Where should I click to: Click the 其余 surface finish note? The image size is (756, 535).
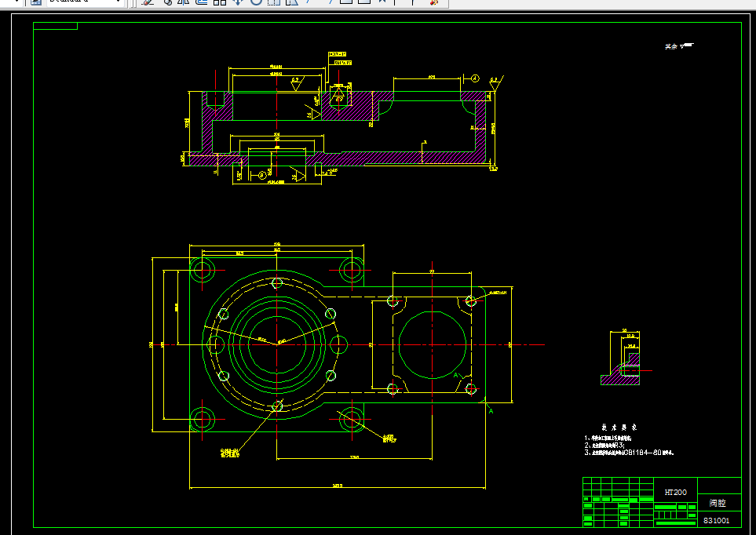[679, 46]
